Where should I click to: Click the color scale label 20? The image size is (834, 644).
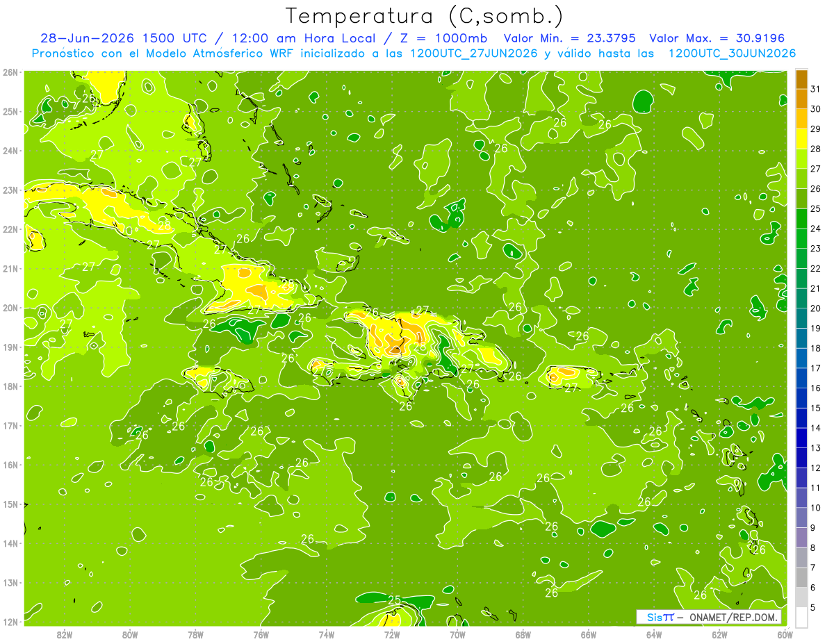[816, 308]
